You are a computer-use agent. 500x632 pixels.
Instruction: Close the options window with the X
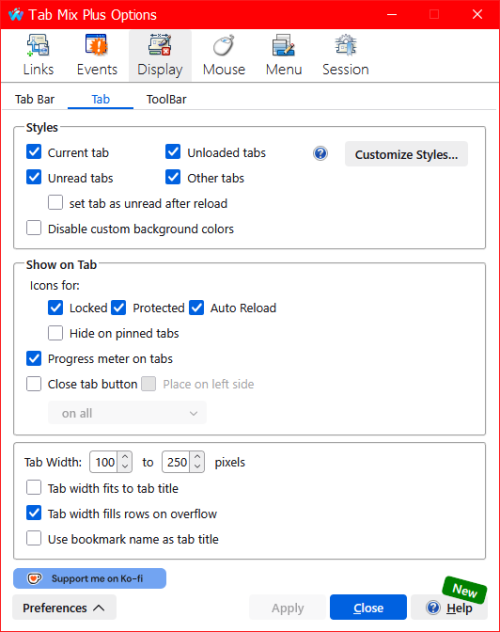477,15
